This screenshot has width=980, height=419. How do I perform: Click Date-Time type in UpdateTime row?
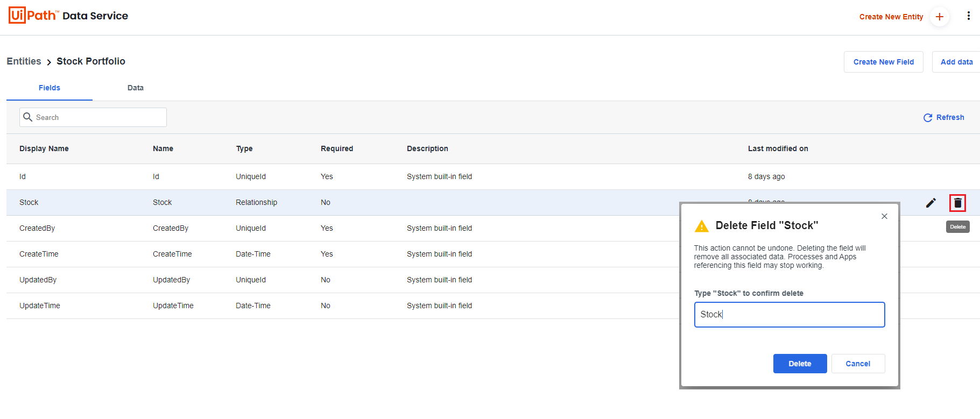pos(253,306)
